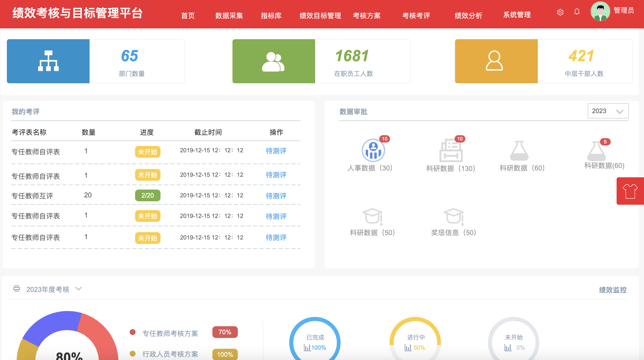Click the list icon beside 2023年度考核
The width and height of the screenshot is (644, 360).
click(16, 288)
